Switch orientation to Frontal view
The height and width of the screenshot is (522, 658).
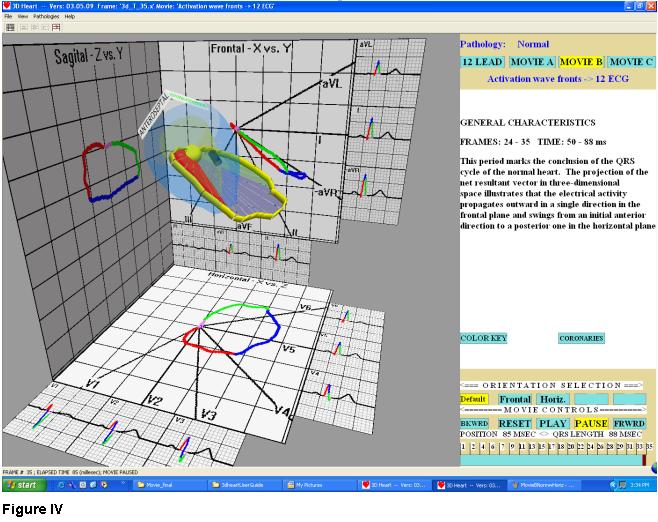pos(515,399)
